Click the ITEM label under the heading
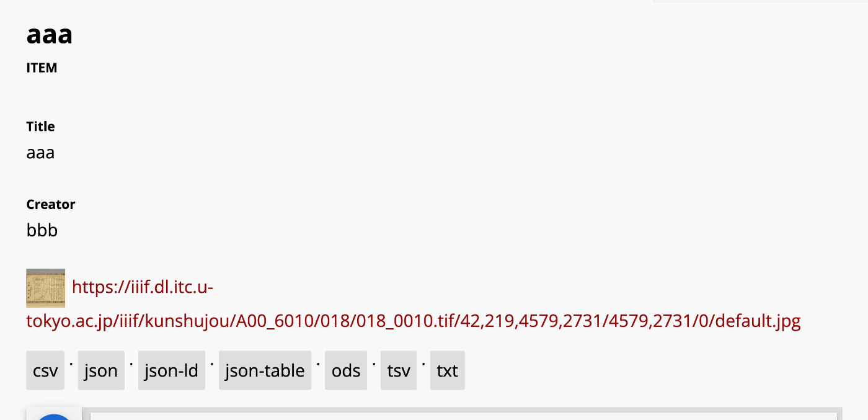Image resolution: width=868 pixels, height=420 pixels. click(41, 68)
